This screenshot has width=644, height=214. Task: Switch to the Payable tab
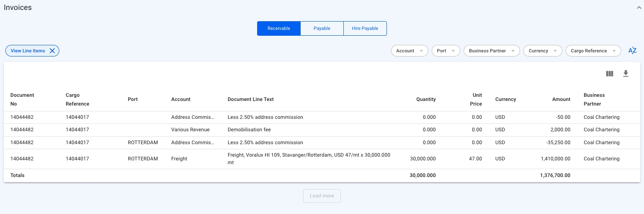[322, 28]
